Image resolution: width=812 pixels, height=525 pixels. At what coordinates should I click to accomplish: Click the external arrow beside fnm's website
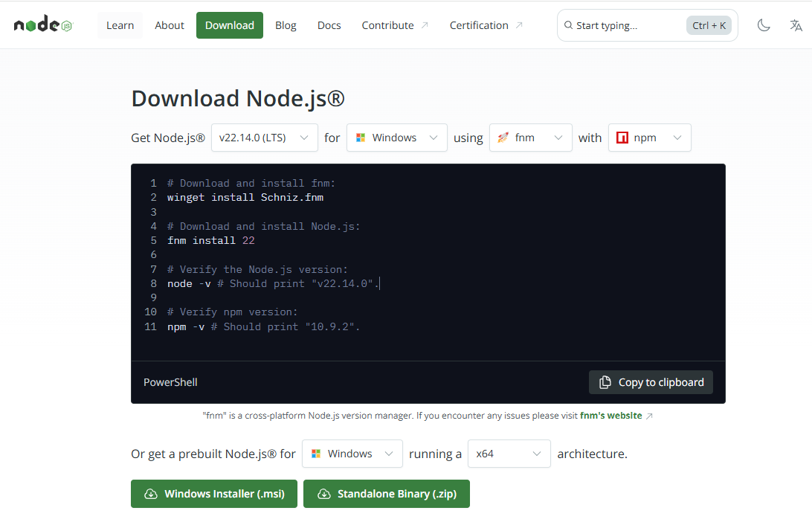point(649,416)
